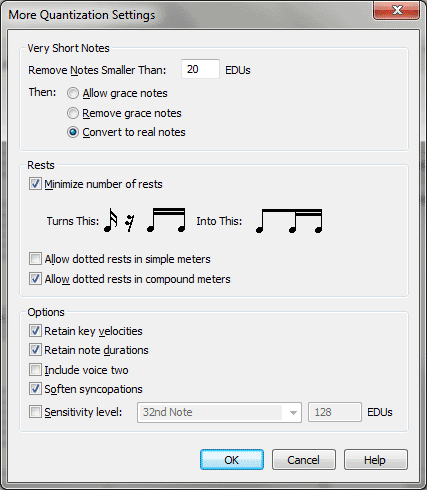The width and height of the screenshot is (427, 490).
Task: Click the sixteenth note with rest icon
Action: point(119,221)
